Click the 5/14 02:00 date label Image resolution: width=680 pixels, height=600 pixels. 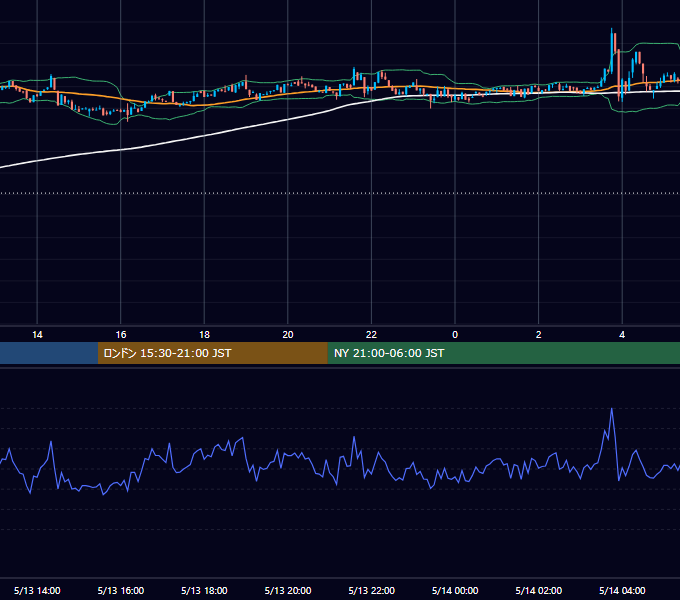[539, 590]
